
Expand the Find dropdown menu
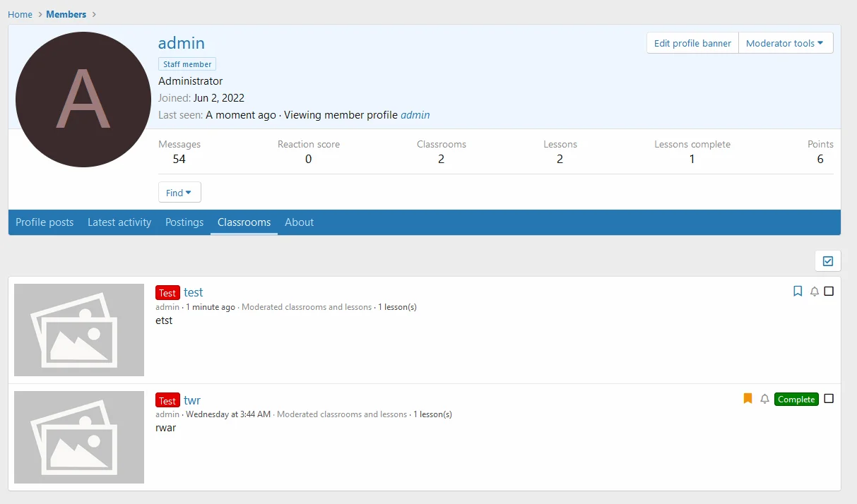click(179, 193)
